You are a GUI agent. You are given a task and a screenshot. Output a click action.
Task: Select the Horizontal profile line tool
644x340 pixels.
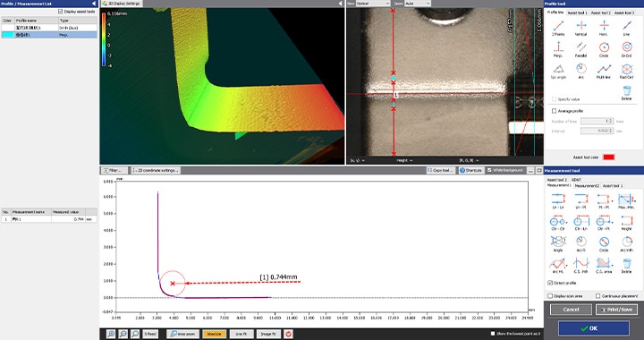pyautogui.click(x=604, y=28)
